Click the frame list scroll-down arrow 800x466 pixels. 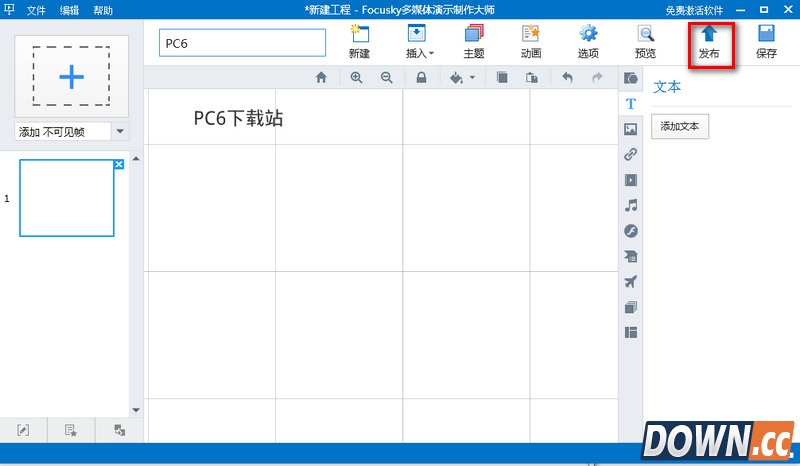[136, 410]
